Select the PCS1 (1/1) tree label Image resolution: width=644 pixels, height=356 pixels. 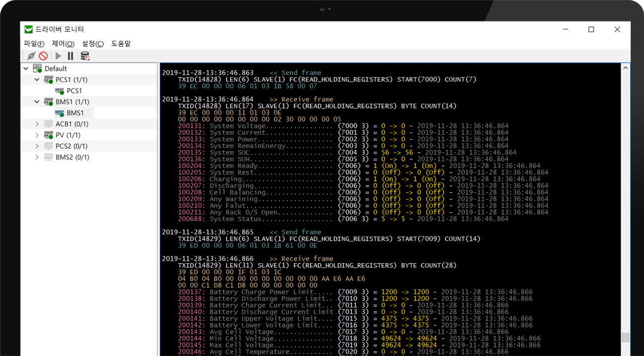(x=71, y=80)
